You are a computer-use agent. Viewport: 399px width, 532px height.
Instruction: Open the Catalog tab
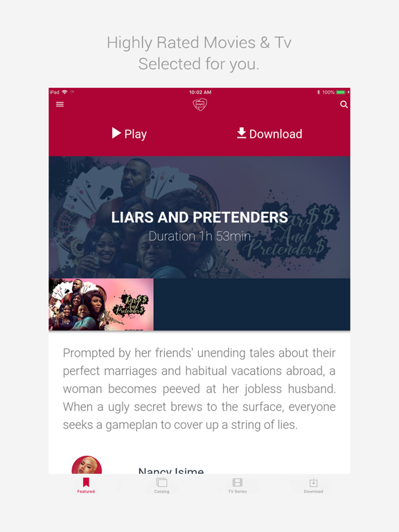pos(162,485)
